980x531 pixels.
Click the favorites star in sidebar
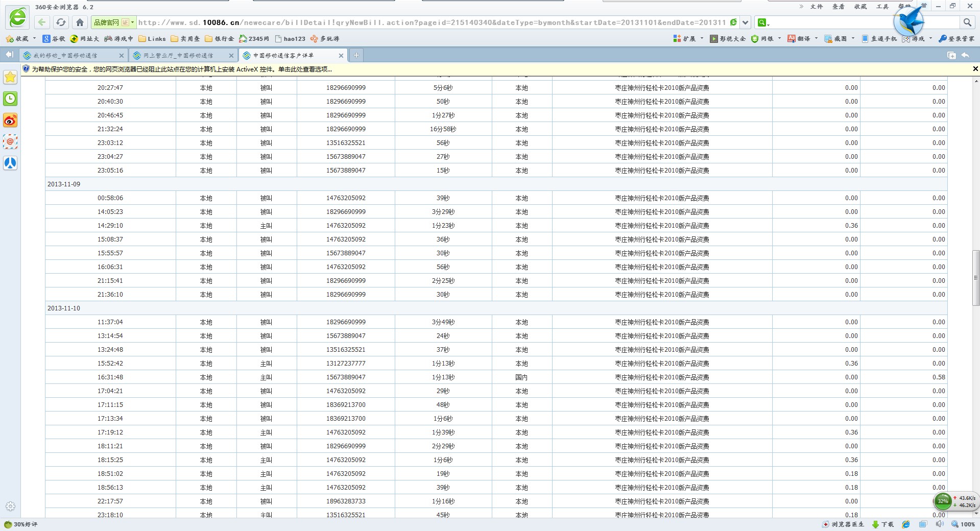10,77
